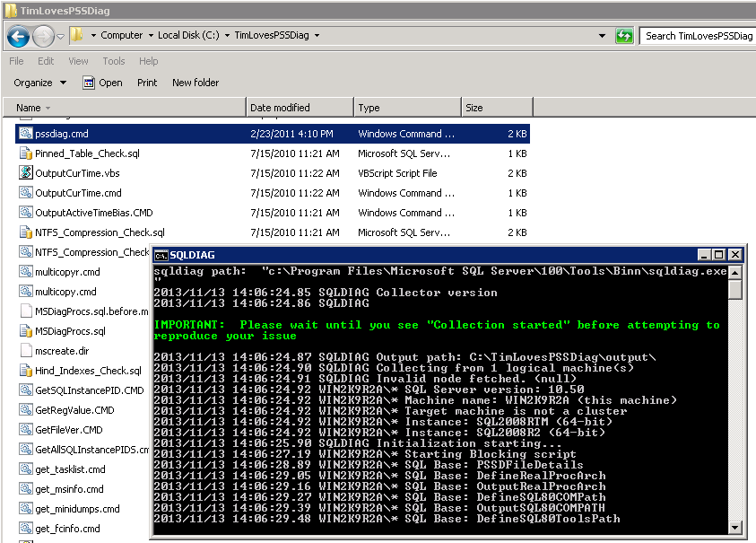The height and width of the screenshot is (543, 756).
Task: Click the Forward navigation arrow
Action: pos(43,36)
